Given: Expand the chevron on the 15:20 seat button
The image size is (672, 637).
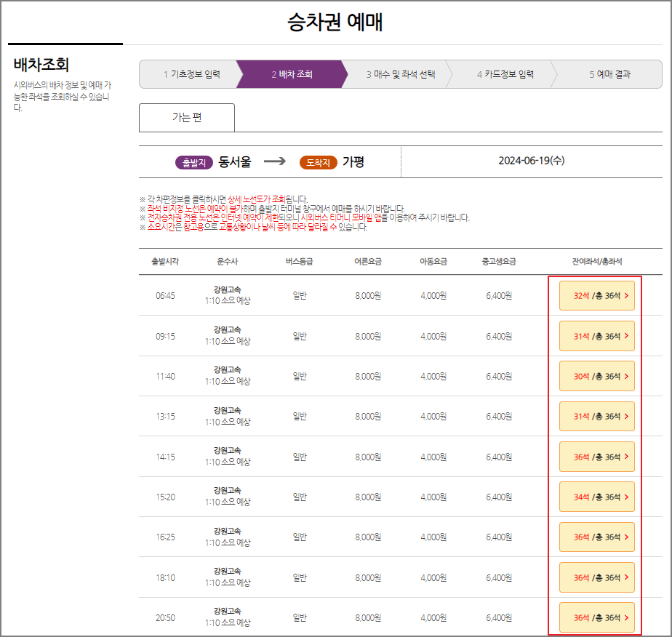Looking at the screenshot, I should (628, 497).
